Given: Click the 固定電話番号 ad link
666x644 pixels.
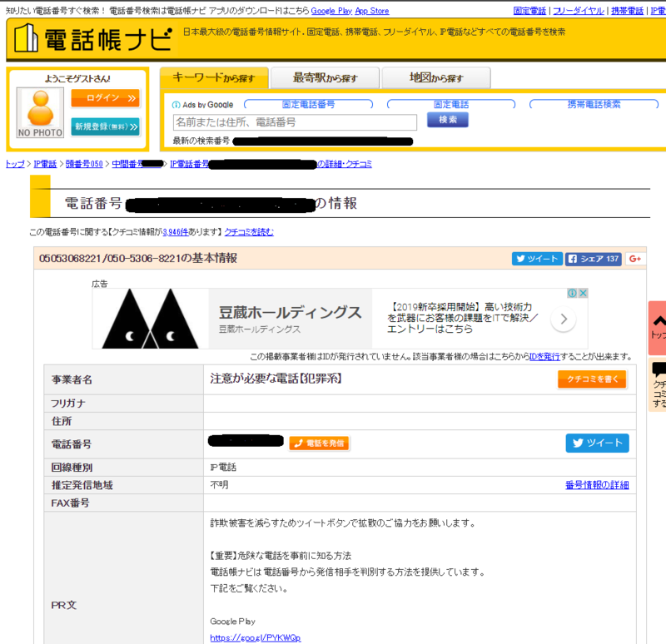Looking at the screenshot, I should click(308, 105).
